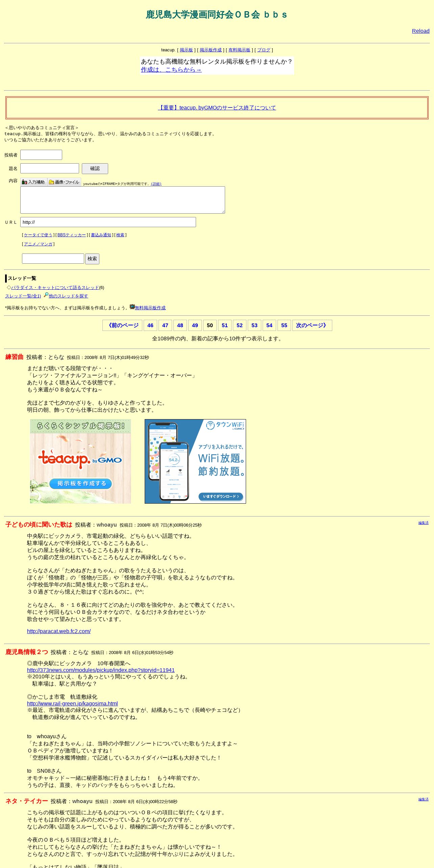
Task: Open the (詳細) details link for IFRAME tags
Action: [156, 184]
